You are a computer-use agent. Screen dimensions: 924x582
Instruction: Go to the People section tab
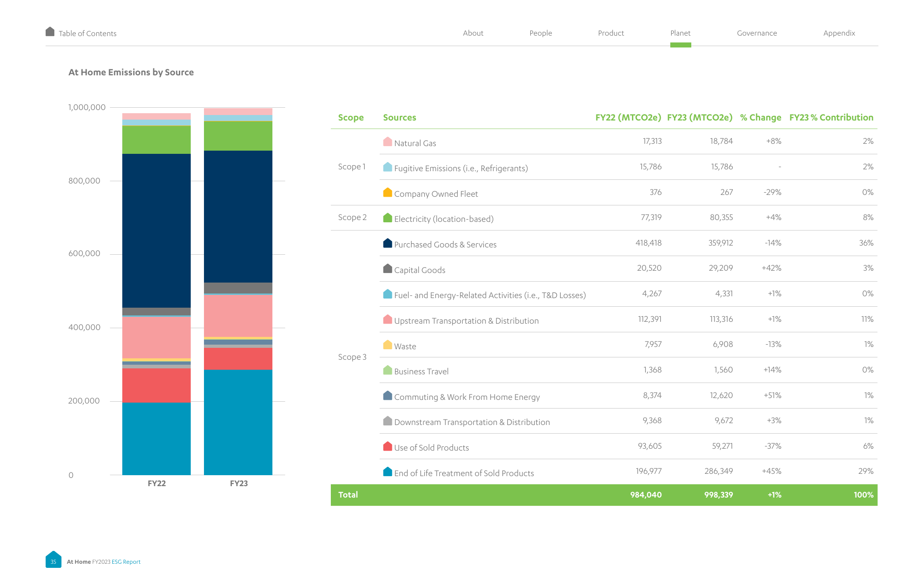(x=541, y=33)
